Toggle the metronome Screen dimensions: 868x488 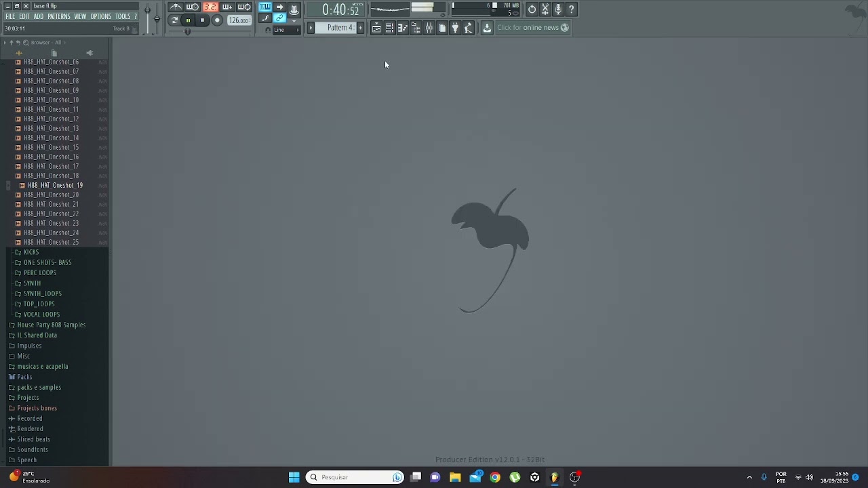coord(176,7)
